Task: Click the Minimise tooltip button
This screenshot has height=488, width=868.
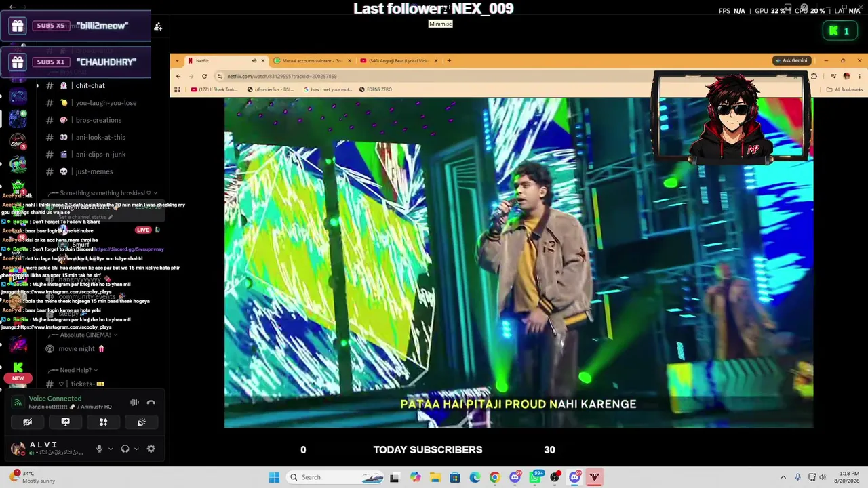Action: coord(440,24)
